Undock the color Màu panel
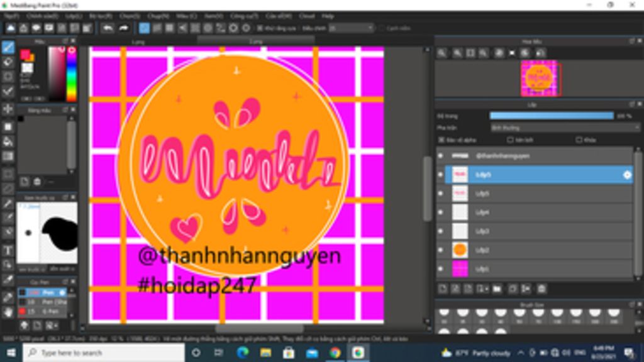Screen dimensions: 644x362 pos(65,41)
